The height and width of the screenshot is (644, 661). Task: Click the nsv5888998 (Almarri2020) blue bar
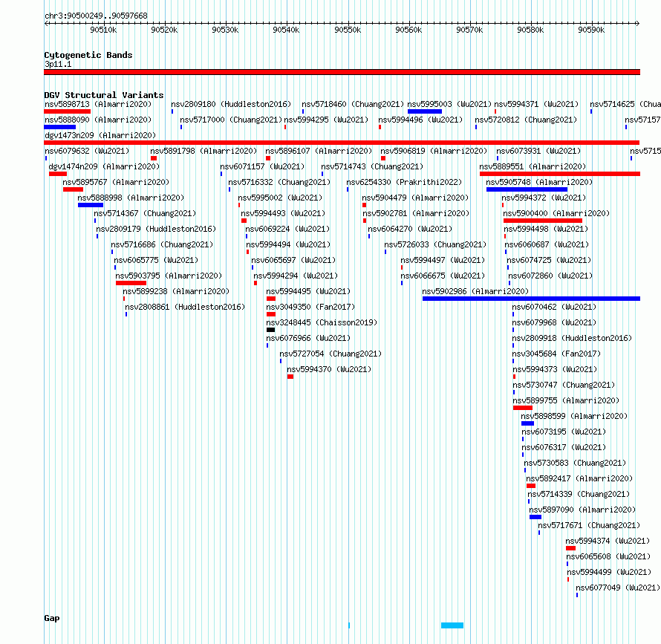click(91, 205)
